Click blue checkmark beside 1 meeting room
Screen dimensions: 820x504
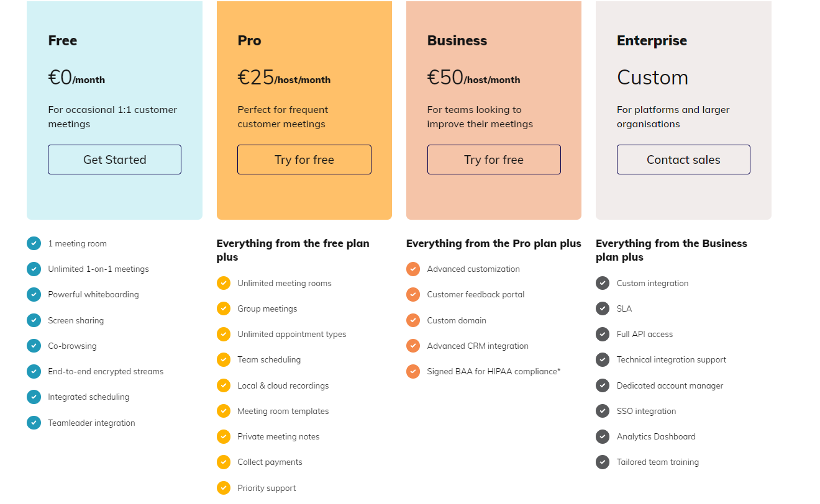tap(34, 243)
